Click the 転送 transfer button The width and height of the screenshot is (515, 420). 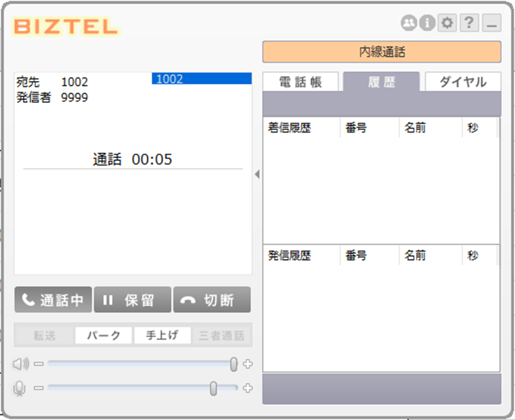pyautogui.click(x=45, y=335)
